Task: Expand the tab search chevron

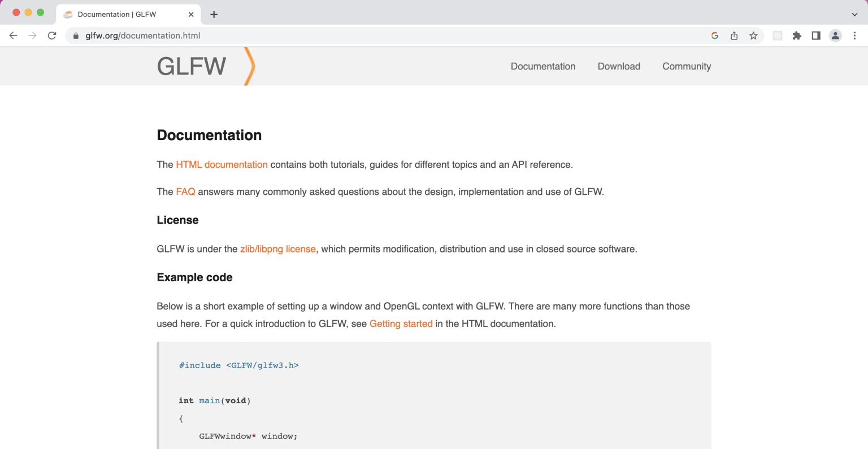Action: [854, 15]
